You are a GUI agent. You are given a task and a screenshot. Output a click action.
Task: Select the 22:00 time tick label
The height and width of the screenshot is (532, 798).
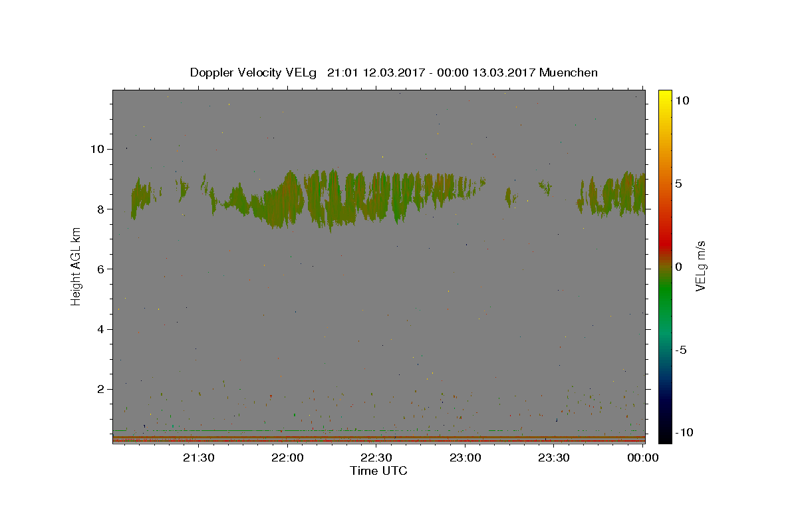tap(287, 458)
